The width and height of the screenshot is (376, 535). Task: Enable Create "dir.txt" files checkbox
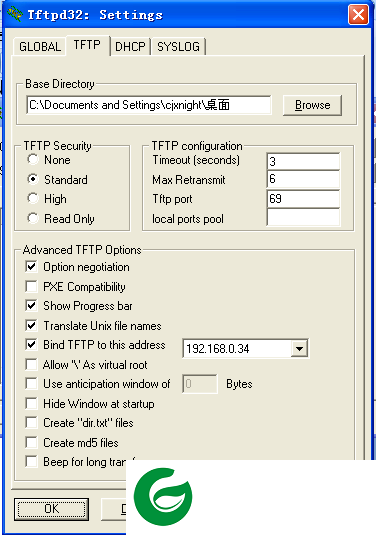coord(31,423)
